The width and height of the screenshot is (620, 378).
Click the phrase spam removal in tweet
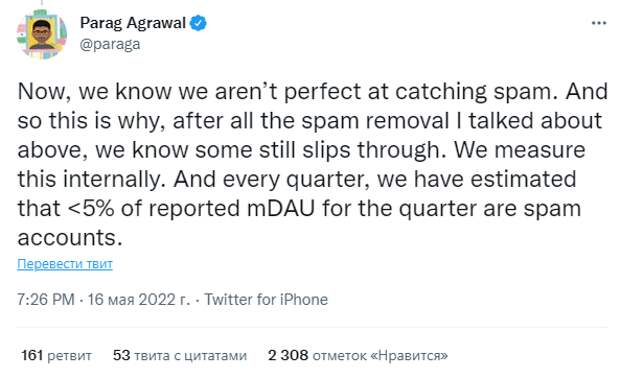click(x=375, y=121)
